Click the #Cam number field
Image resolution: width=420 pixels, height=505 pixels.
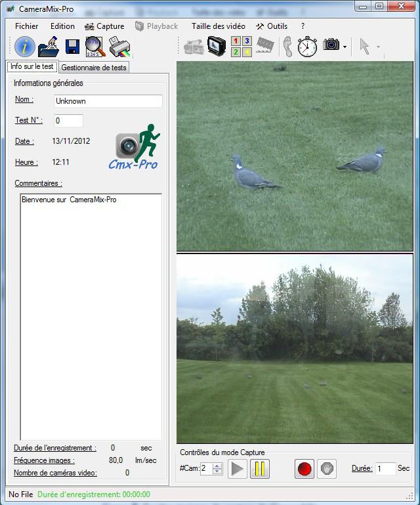pos(206,468)
